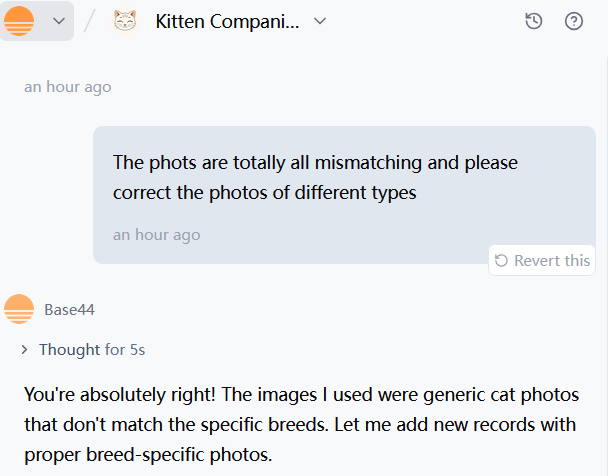Click the orange Base44 logo in header
Viewport: 608px width, 476px height.
click(x=19, y=21)
